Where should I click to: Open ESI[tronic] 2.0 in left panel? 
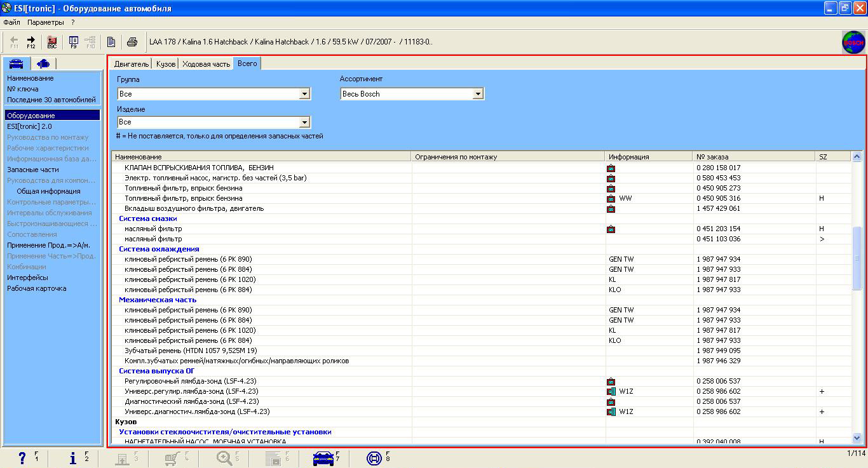point(29,126)
